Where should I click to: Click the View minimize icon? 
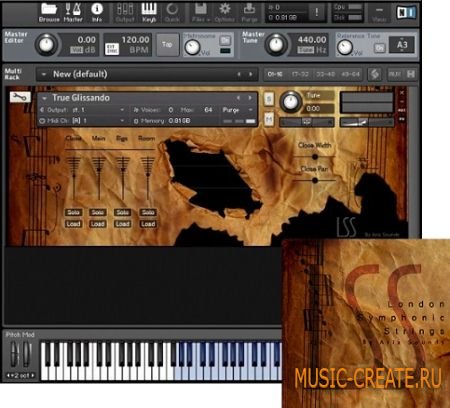[379, 13]
